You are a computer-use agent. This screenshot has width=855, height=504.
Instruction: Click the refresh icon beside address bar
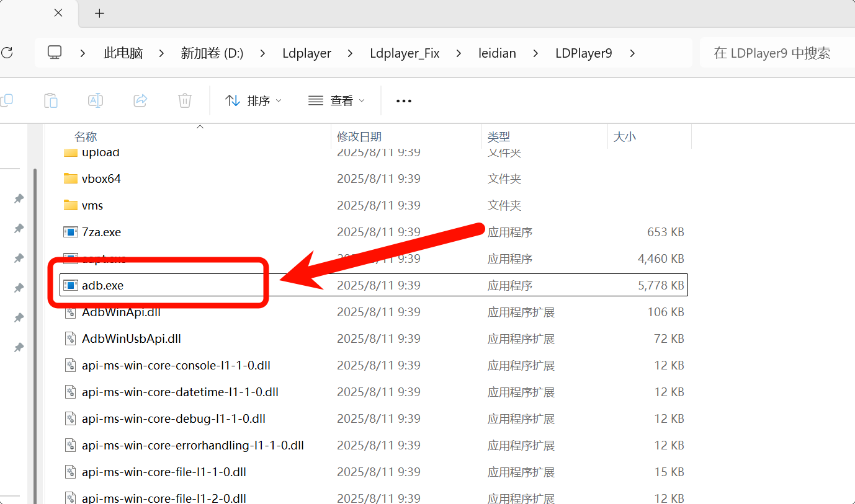(7, 53)
